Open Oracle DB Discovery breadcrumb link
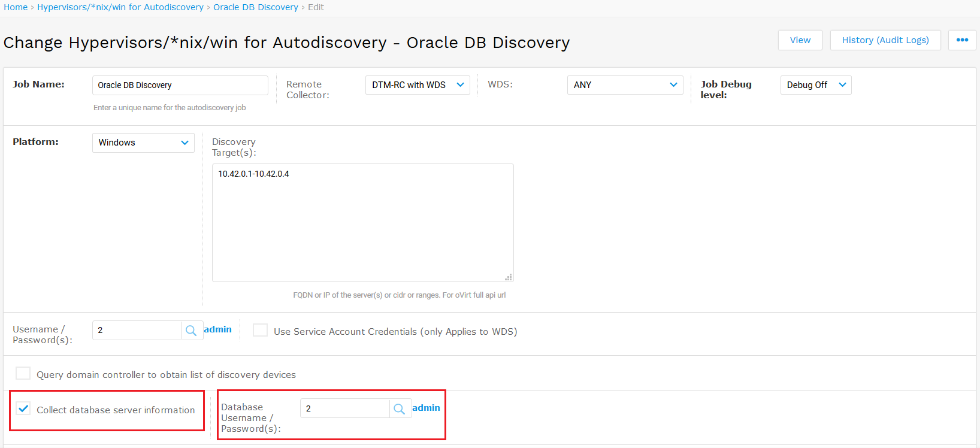The height and width of the screenshot is (448, 980). tap(256, 7)
